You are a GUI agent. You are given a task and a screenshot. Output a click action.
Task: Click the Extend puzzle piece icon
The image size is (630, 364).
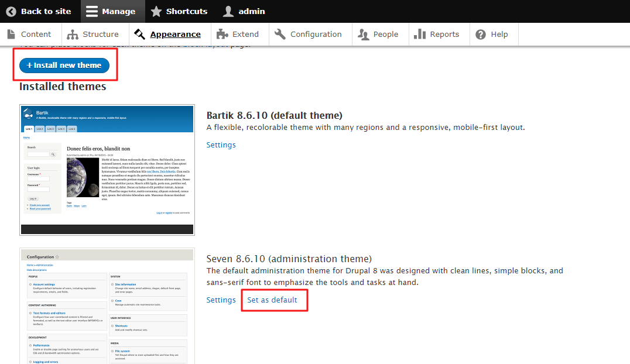pos(222,34)
